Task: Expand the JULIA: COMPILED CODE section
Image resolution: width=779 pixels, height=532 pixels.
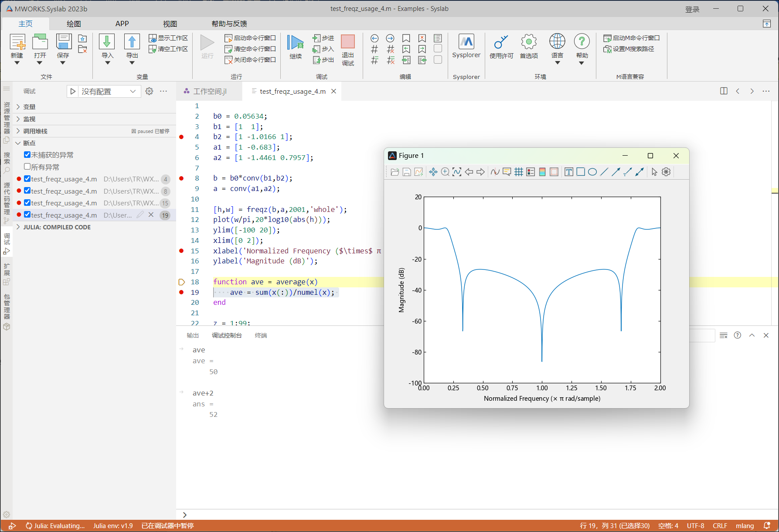Action: point(57,227)
